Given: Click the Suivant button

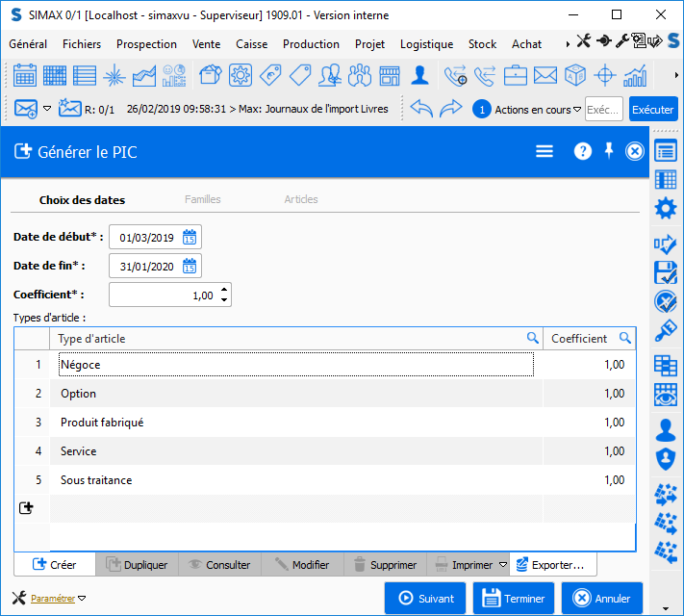Looking at the screenshot, I should click(424, 598).
